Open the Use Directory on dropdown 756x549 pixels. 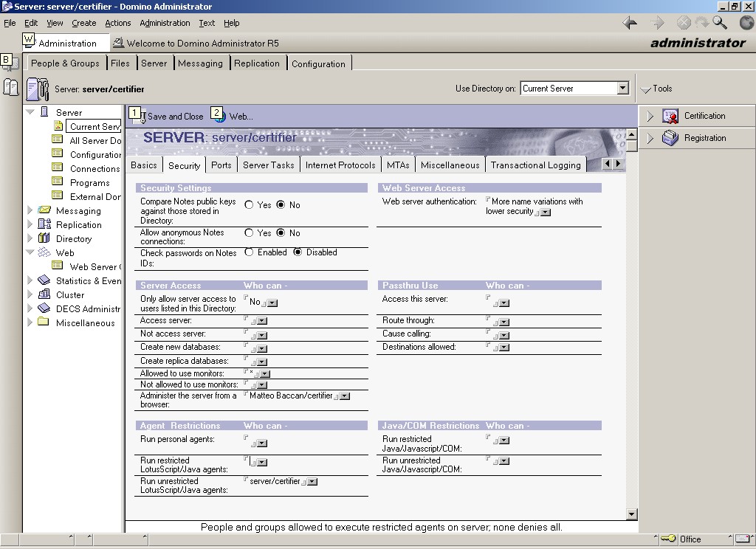[x=623, y=89]
